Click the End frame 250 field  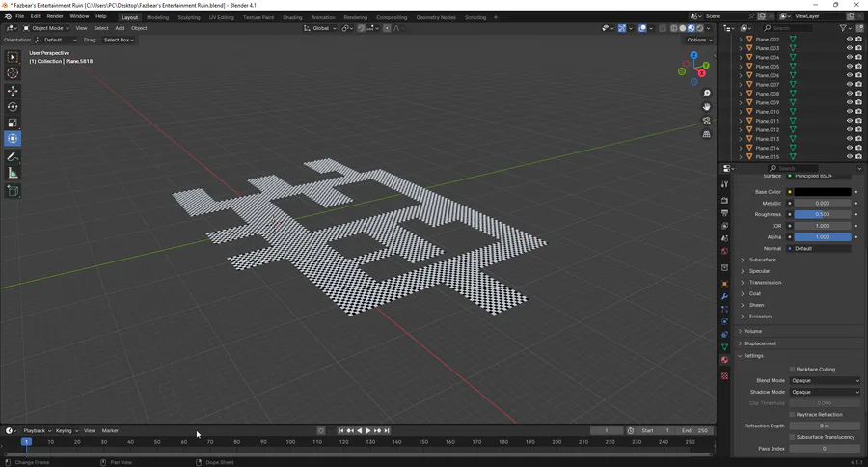(x=694, y=430)
